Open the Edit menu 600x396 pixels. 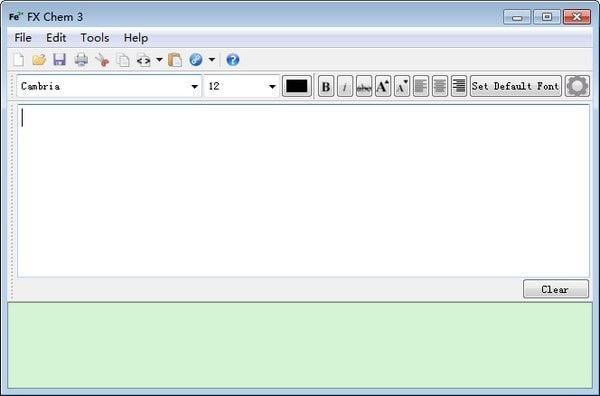[x=56, y=38]
